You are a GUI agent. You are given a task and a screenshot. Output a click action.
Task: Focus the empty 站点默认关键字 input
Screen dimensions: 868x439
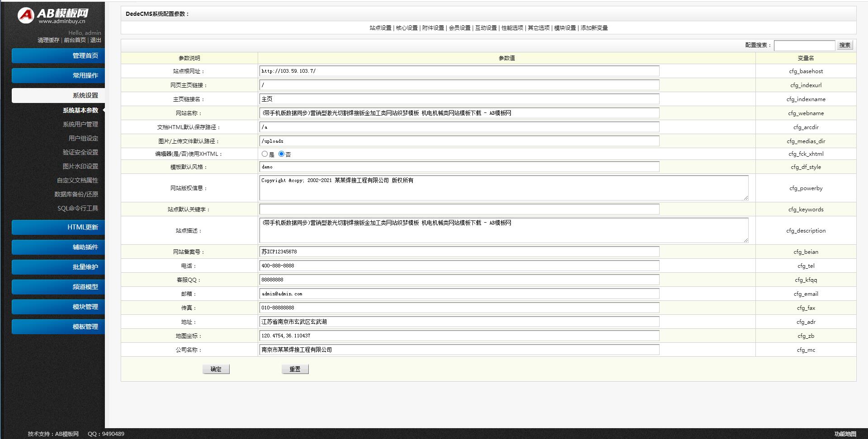(x=459, y=209)
